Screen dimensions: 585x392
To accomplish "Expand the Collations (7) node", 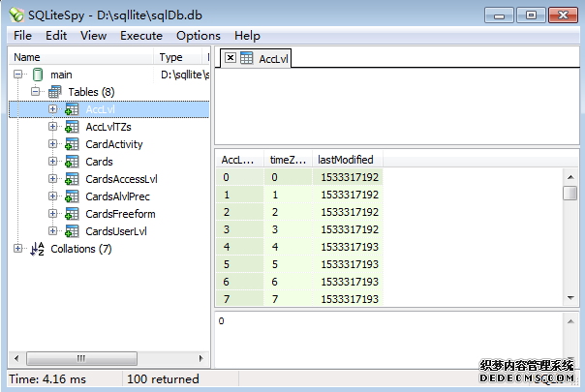I will click(18, 249).
